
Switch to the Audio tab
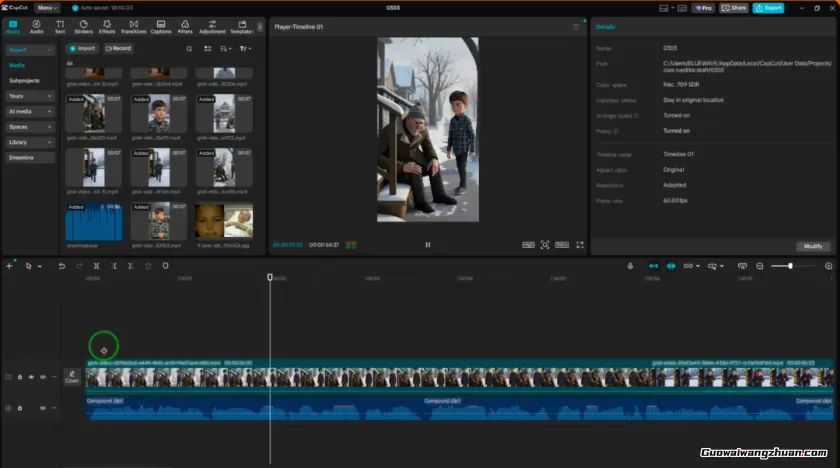(37, 26)
